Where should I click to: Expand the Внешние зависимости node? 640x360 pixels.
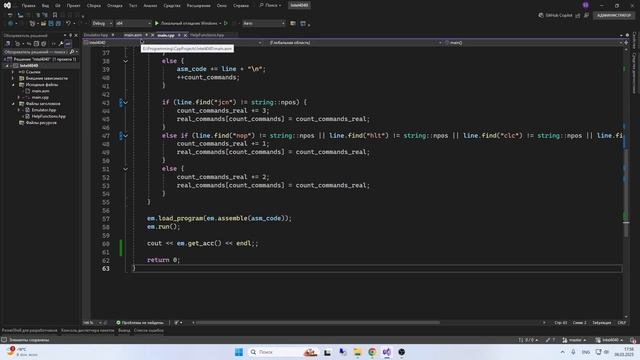tap(13, 78)
